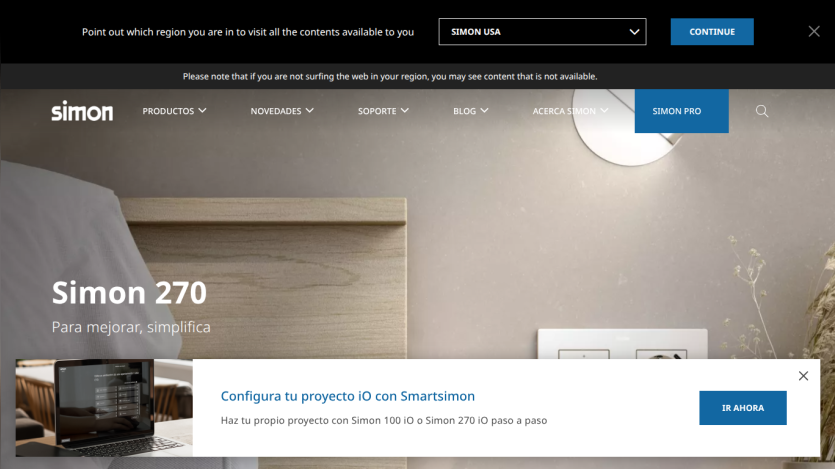Open 'Configura tu proyecto iO con Smartsimon' link
Viewport: 835px width, 469px height.
pyautogui.click(x=348, y=396)
